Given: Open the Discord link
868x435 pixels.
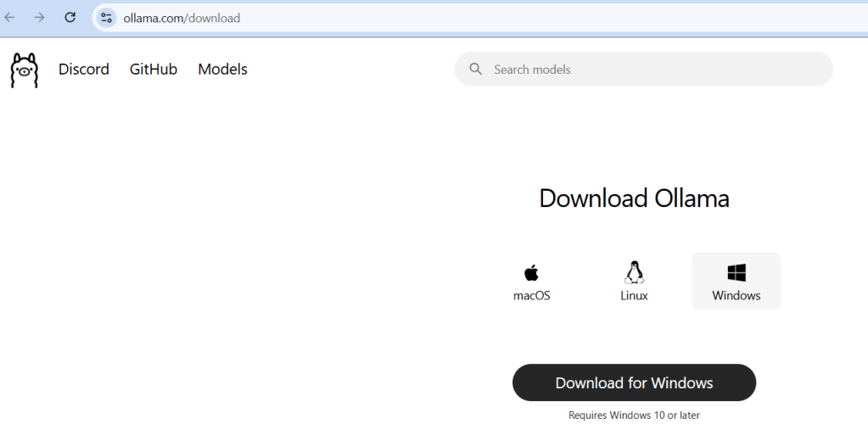Looking at the screenshot, I should point(83,70).
